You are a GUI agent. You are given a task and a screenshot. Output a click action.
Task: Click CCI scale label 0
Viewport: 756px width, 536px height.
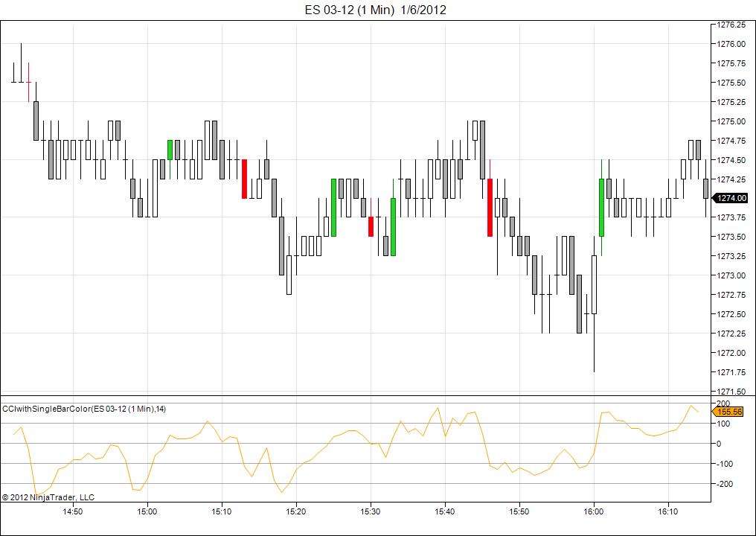(x=720, y=444)
